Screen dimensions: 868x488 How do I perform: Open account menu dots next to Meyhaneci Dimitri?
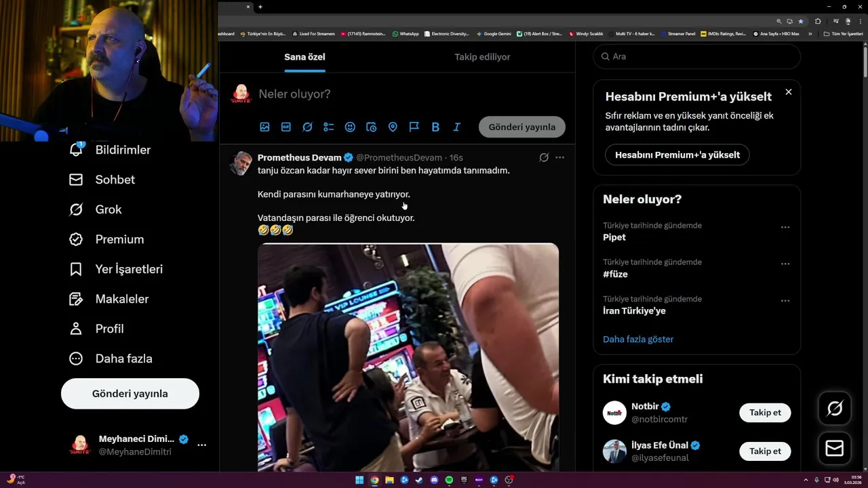coord(201,445)
